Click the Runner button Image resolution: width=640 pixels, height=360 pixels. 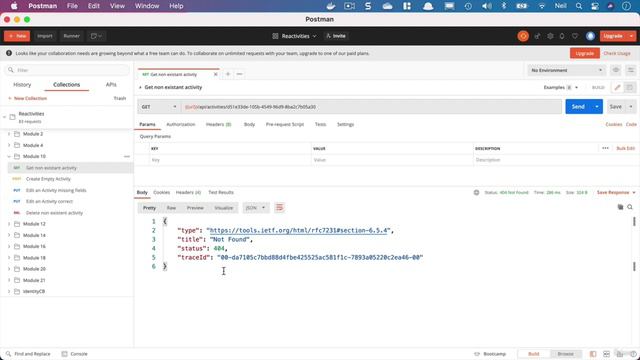tap(71, 36)
